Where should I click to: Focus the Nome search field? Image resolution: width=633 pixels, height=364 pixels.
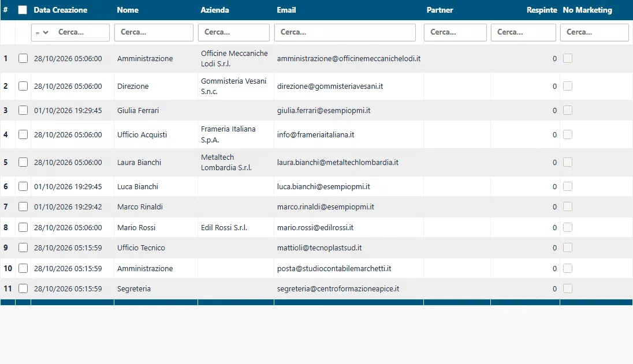tap(154, 32)
